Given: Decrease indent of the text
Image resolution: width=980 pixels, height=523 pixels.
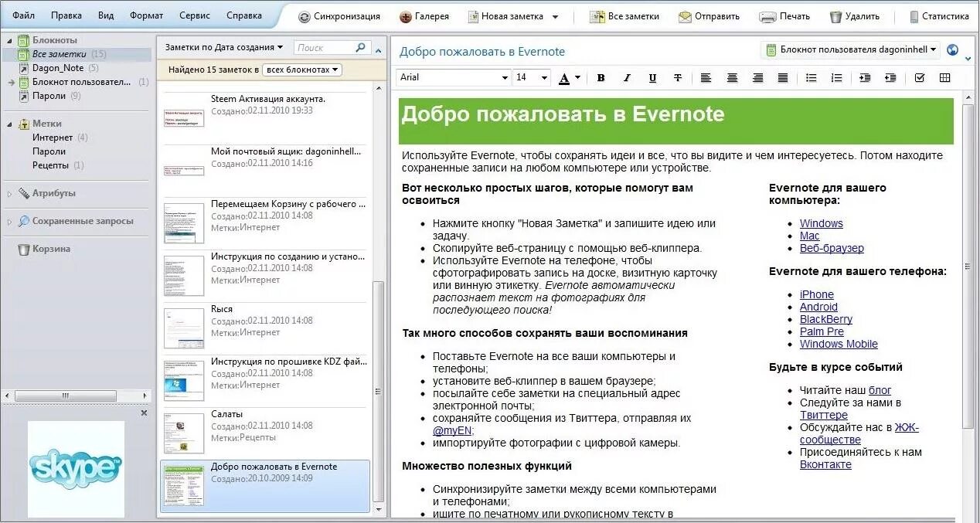Looking at the screenshot, I should tap(890, 77).
